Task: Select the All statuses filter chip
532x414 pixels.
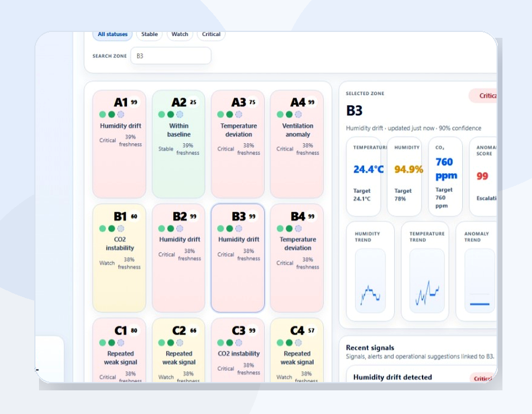Action: tap(112, 35)
